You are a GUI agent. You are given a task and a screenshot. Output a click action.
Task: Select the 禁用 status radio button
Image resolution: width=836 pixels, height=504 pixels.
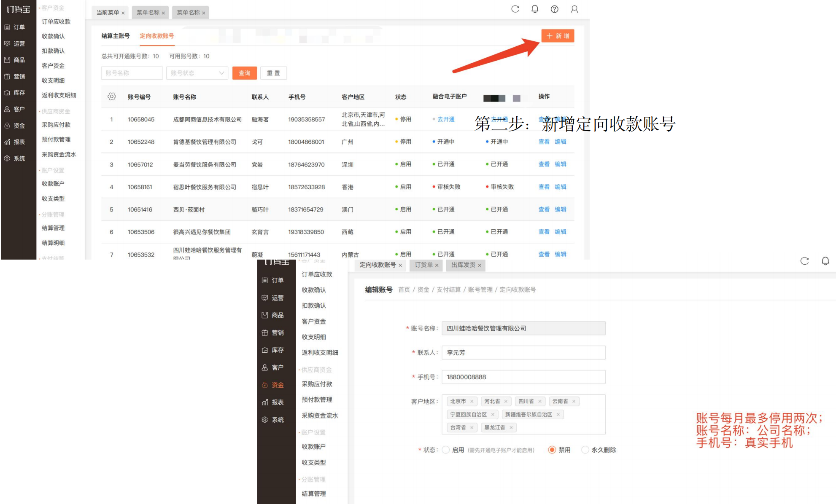coord(552,450)
